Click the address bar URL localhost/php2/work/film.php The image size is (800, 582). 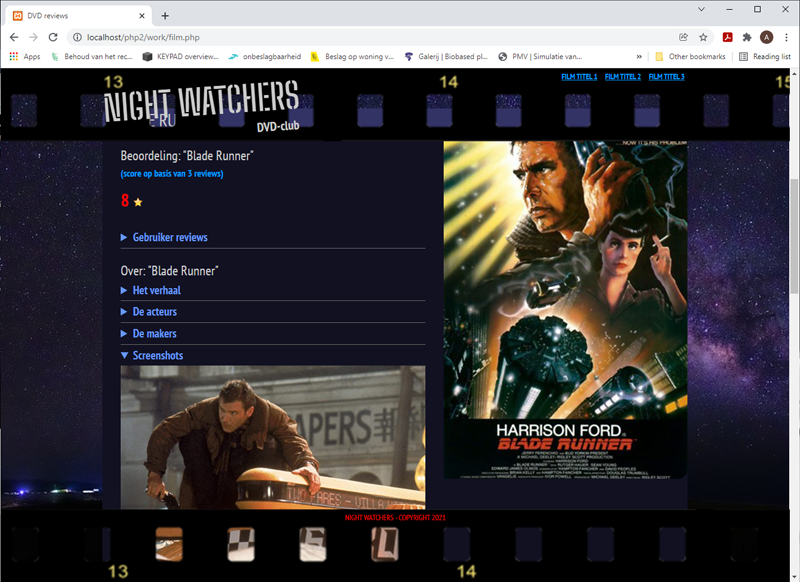tap(143, 37)
